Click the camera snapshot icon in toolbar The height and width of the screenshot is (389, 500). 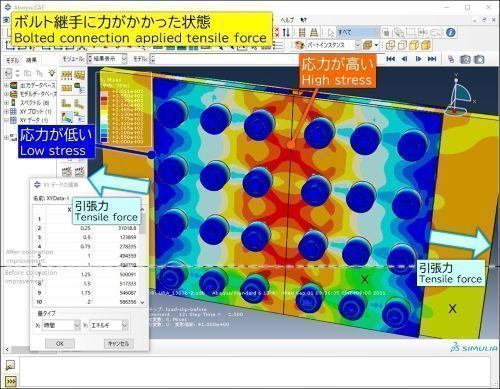point(465,59)
